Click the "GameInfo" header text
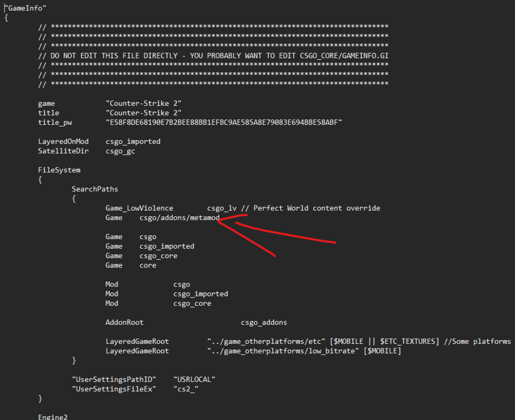The height and width of the screenshot is (420, 515). [25, 8]
